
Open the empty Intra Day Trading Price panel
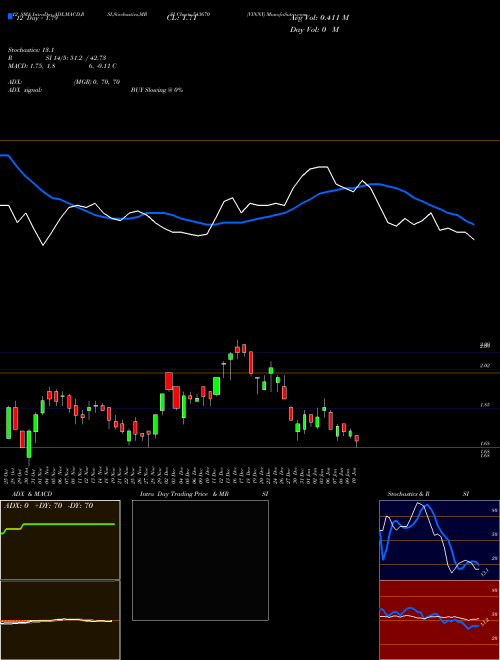[x=200, y=560]
